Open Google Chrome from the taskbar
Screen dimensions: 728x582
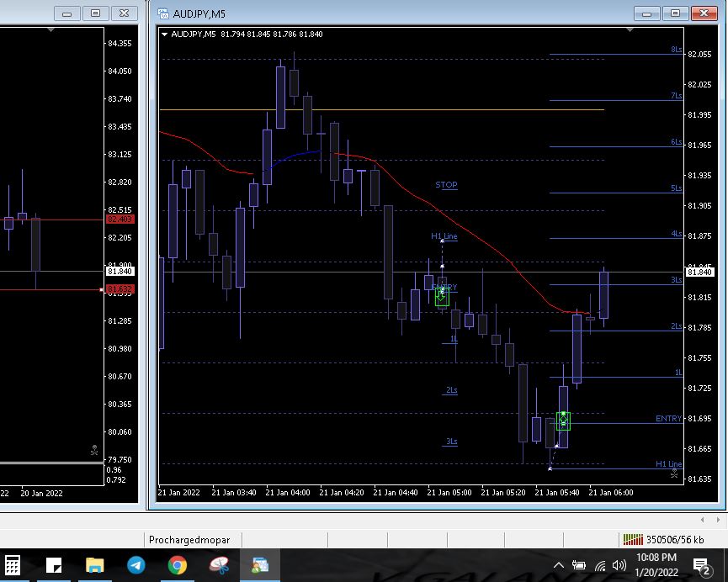click(178, 565)
